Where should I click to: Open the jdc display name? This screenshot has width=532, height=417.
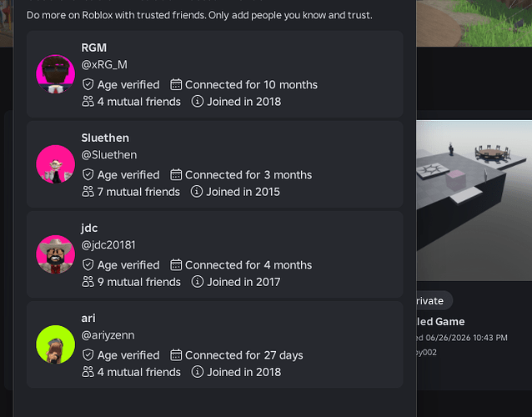tap(89, 229)
